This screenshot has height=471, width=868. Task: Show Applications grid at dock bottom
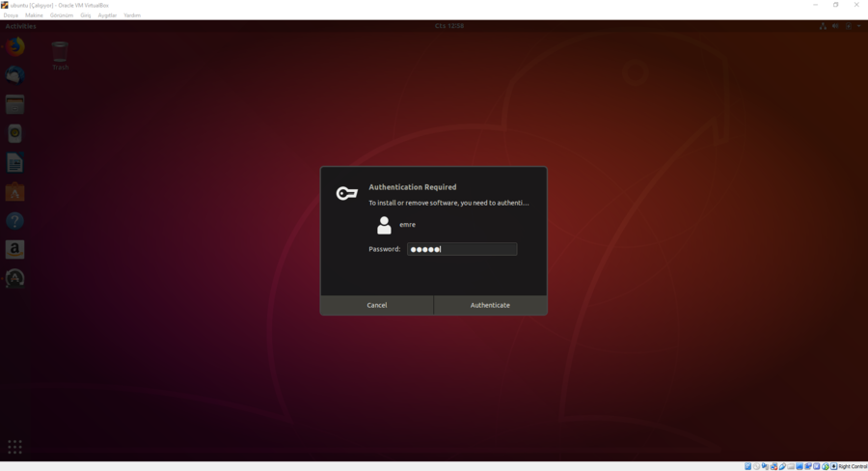pos(14,446)
